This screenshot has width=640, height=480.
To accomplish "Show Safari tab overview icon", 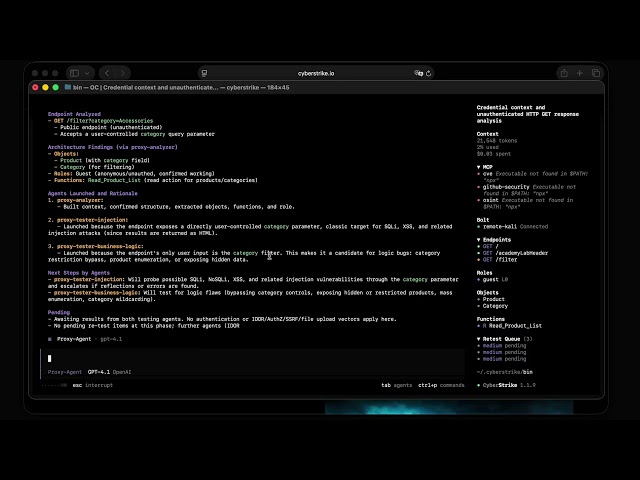I will click(596, 73).
